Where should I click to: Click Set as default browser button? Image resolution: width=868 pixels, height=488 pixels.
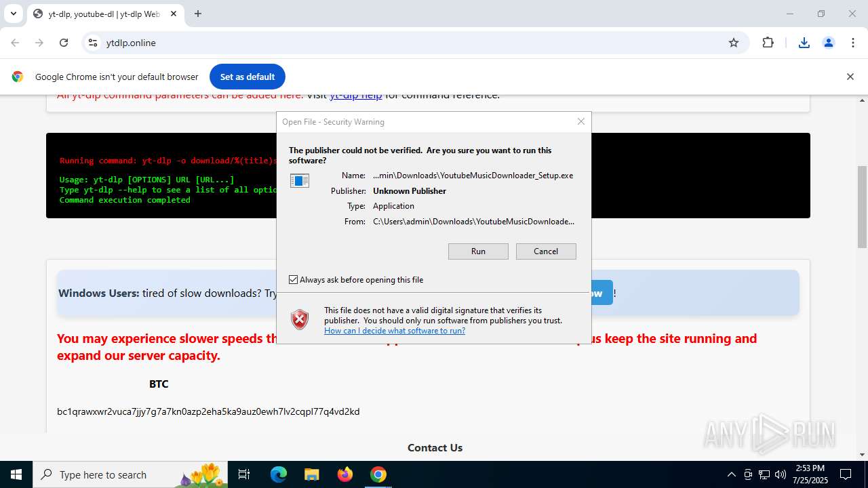click(248, 77)
